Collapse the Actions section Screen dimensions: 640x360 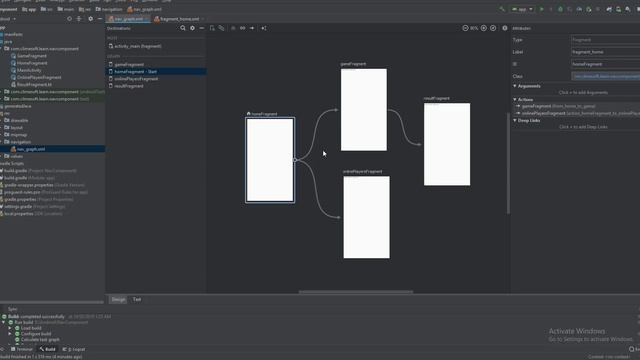pyautogui.click(x=515, y=100)
